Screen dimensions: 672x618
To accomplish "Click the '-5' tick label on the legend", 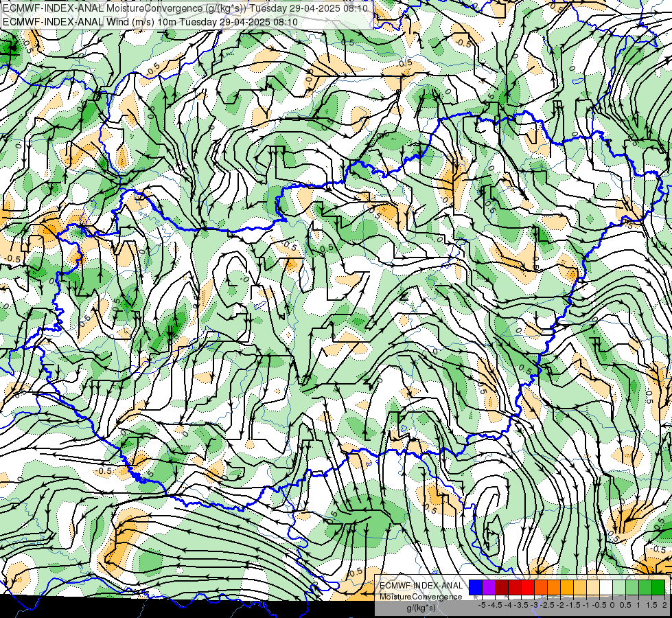I will (x=482, y=605).
